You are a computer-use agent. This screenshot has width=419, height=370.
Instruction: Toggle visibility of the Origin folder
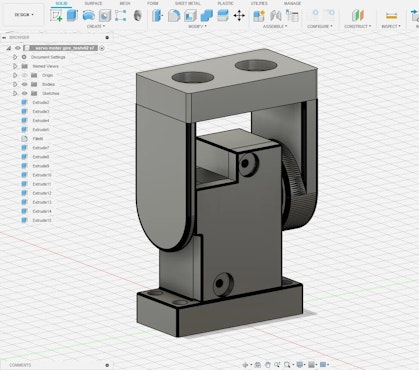pos(24,75)
